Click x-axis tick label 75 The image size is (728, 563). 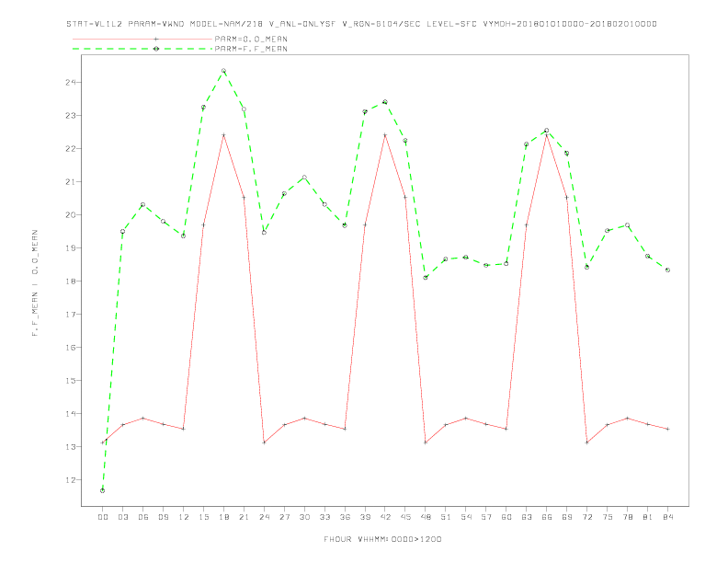point(608,517)
